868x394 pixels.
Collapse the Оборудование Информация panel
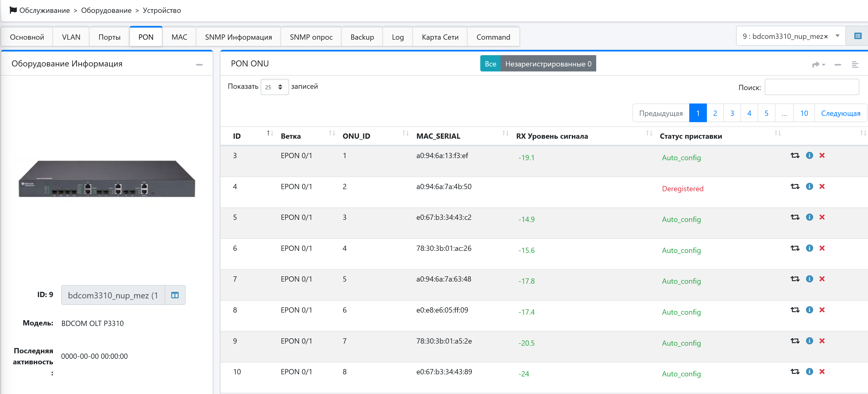199,64
